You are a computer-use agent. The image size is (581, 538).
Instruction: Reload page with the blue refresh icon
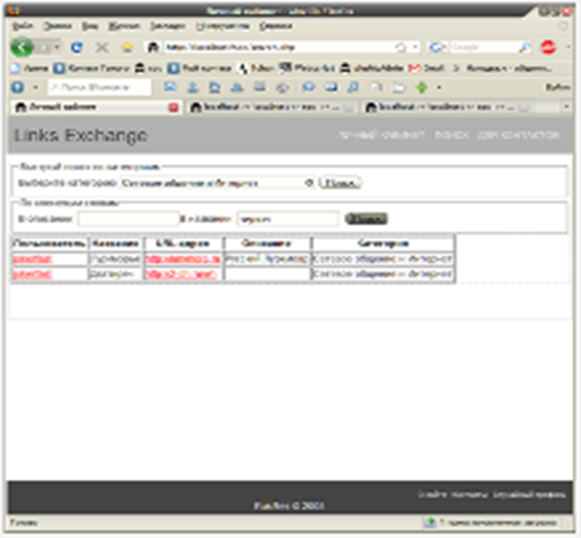pos(77,47)
